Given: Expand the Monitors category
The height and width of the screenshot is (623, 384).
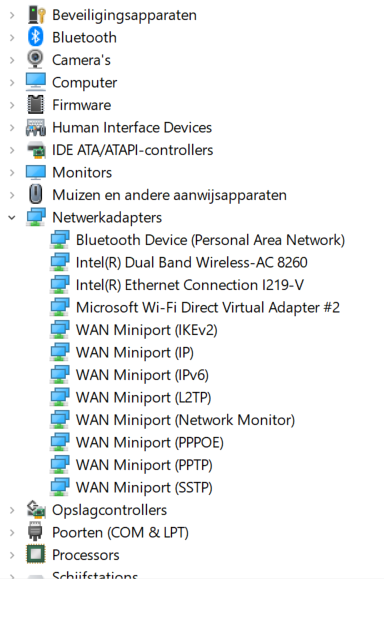Looking at the screenshot, I should pos(12,172).
